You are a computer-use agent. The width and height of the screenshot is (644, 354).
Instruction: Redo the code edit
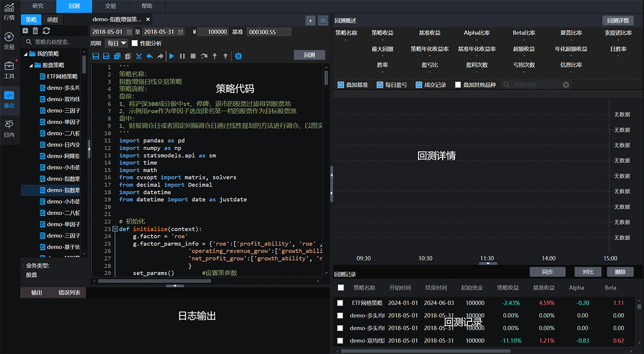(x=160, y=56)
